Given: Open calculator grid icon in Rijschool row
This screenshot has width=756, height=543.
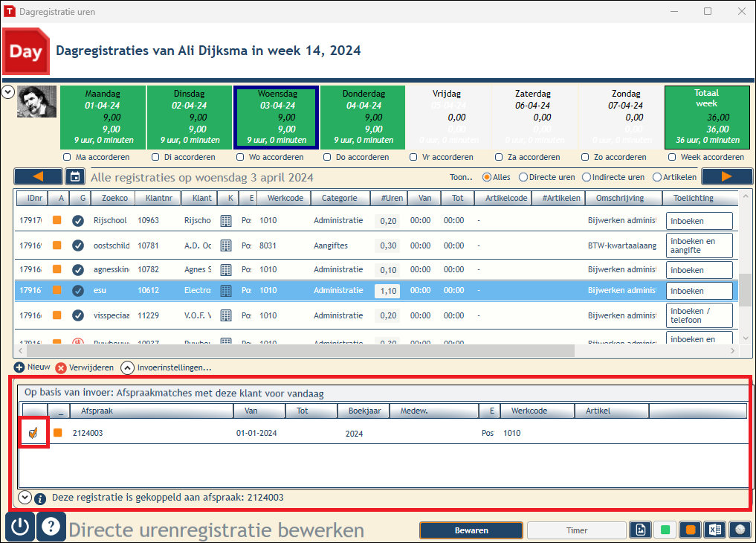Looking at the screenshot, I should (x=226, y=221).
